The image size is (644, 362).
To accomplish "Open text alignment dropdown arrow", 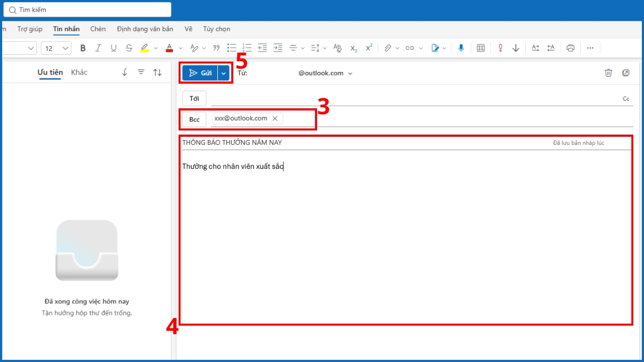I will click(303, 48).
